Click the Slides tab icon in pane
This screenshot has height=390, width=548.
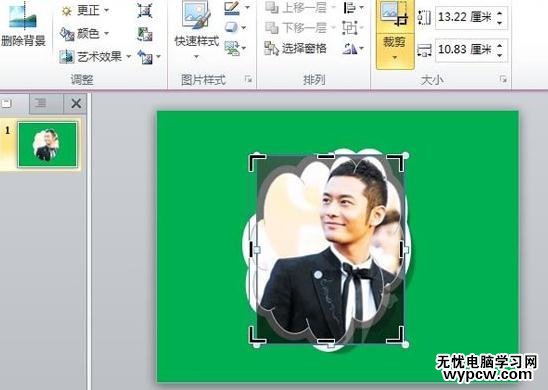tap(7, 103)
